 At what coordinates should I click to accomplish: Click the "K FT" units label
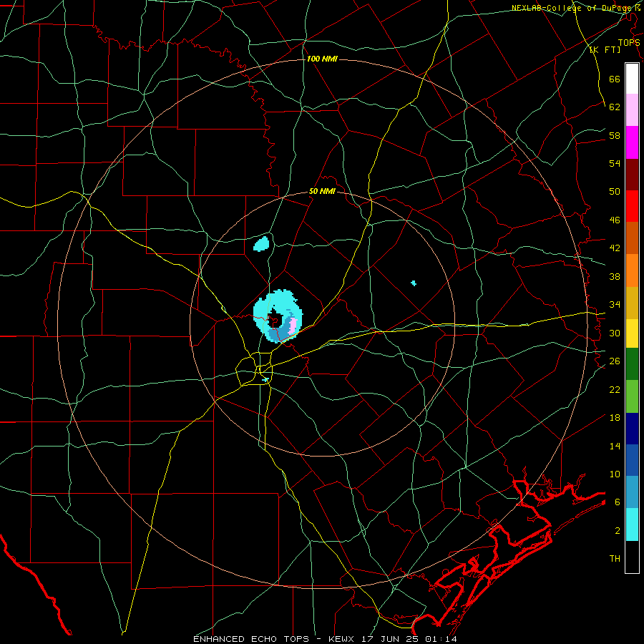point(605,50)
